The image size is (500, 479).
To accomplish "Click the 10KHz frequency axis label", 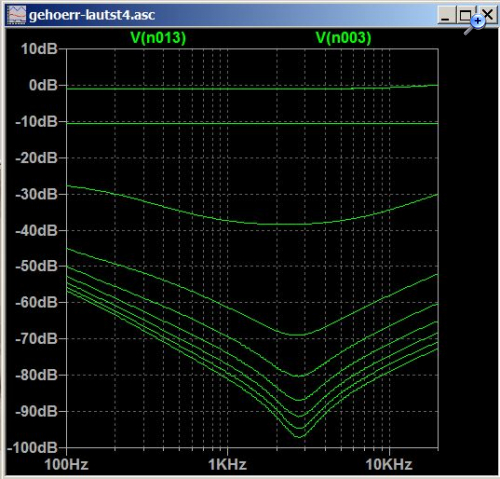I will coord(389,464).
